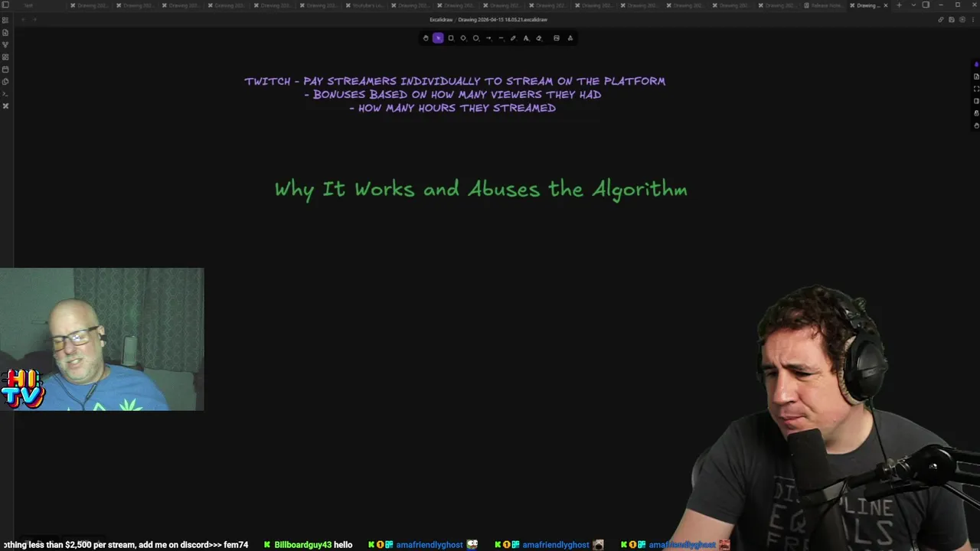The width and height of the screenshot is (980, 551).
Task: Click the templates copy icon in ribbon
Action: tap(5, 82)
